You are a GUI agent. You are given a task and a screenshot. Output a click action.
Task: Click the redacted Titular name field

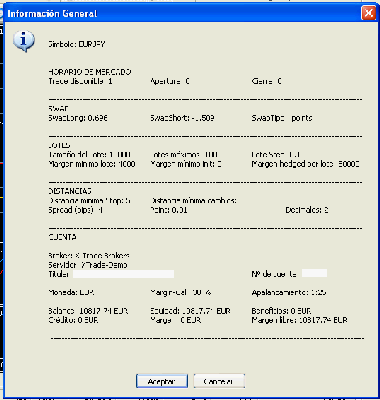(x=123, y=274)
